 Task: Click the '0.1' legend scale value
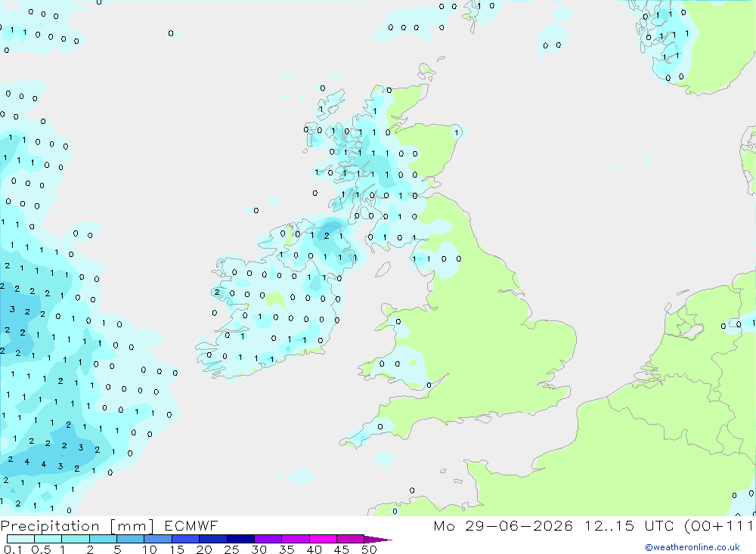[x=13, y=549]
